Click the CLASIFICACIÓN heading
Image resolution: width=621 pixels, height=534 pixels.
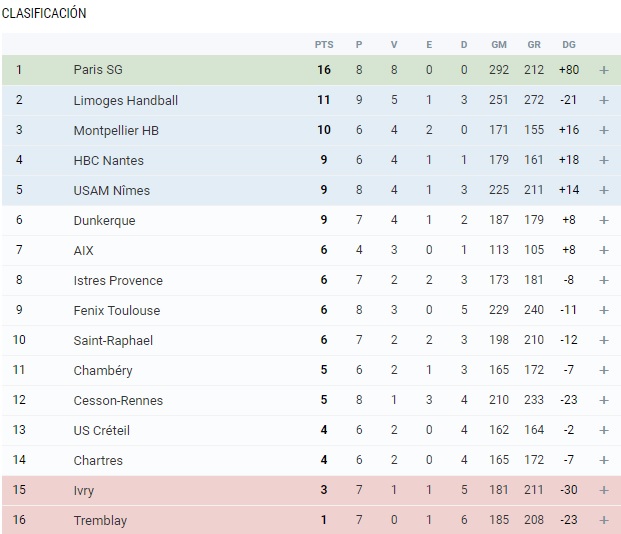coord(44,13)
